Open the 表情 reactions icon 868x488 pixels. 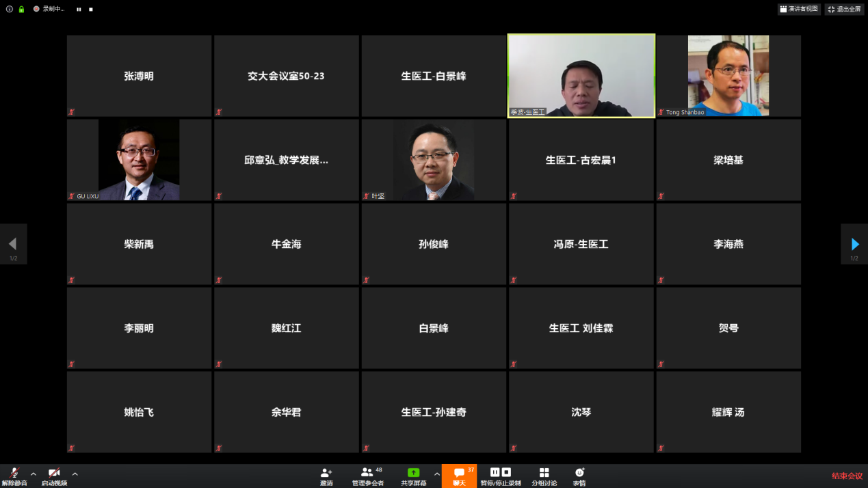[579, 473]
